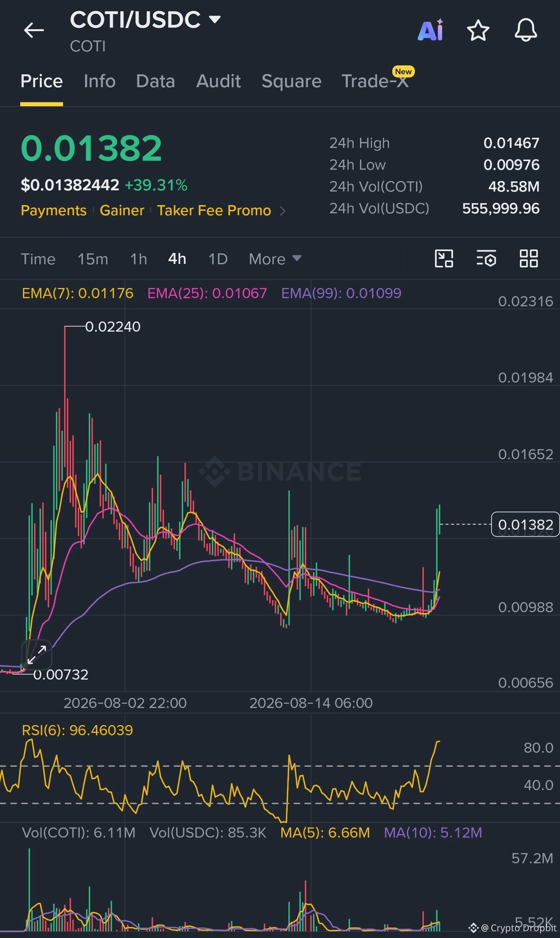Tap the $0.01382442 dollar price
The image size is (560, 938).
(70, 185)
